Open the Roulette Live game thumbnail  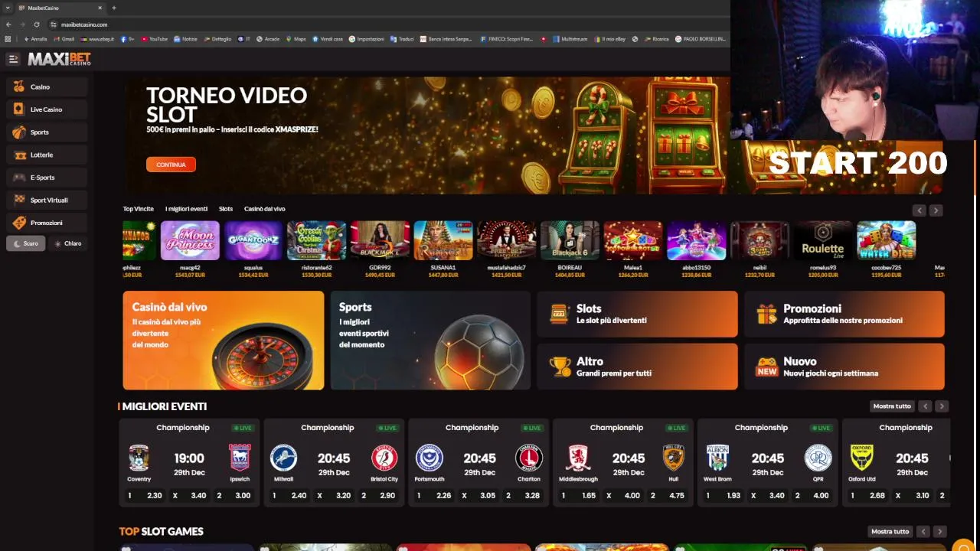pyautogui.click(x=823, y=240)
